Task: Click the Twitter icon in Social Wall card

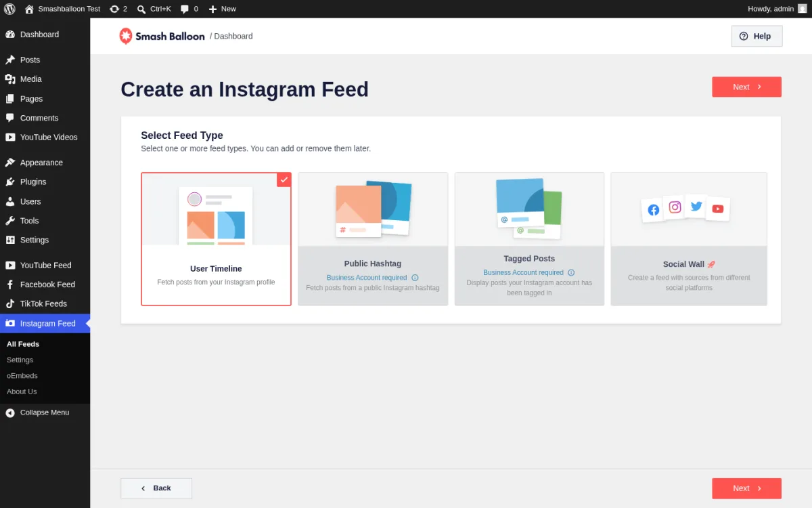Action: pos(696,206)
